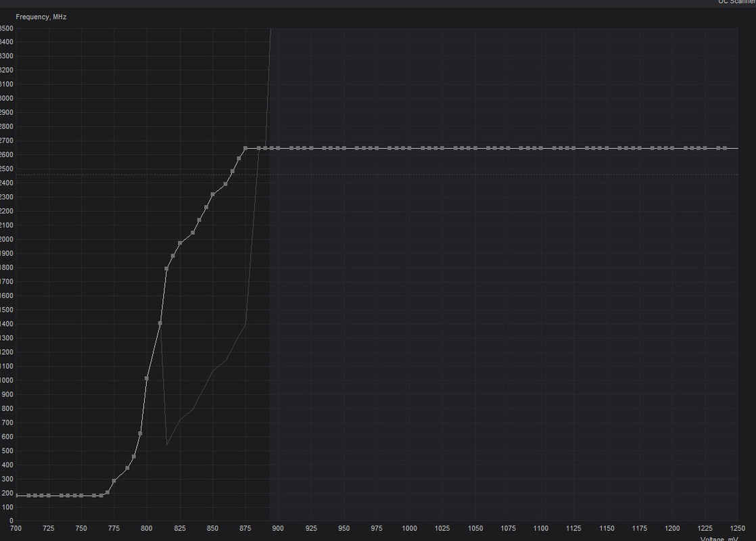Pick the first curve point at 700 mV
The height and width of the screenshot is (541, 756).
click(16, 495)
